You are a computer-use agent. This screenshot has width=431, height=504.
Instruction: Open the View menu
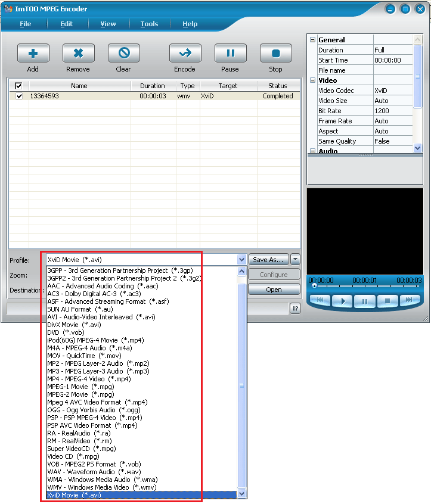[x=108, y=24]
